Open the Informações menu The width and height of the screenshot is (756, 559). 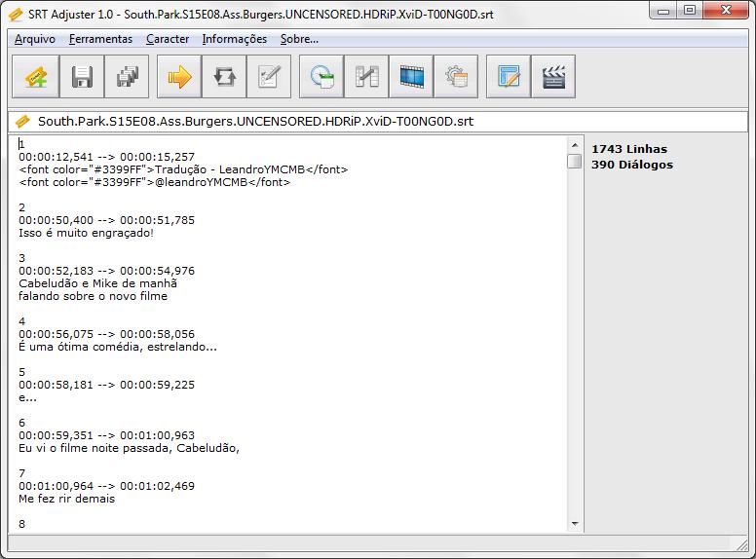pyautogui.click(x=235, y=39)
